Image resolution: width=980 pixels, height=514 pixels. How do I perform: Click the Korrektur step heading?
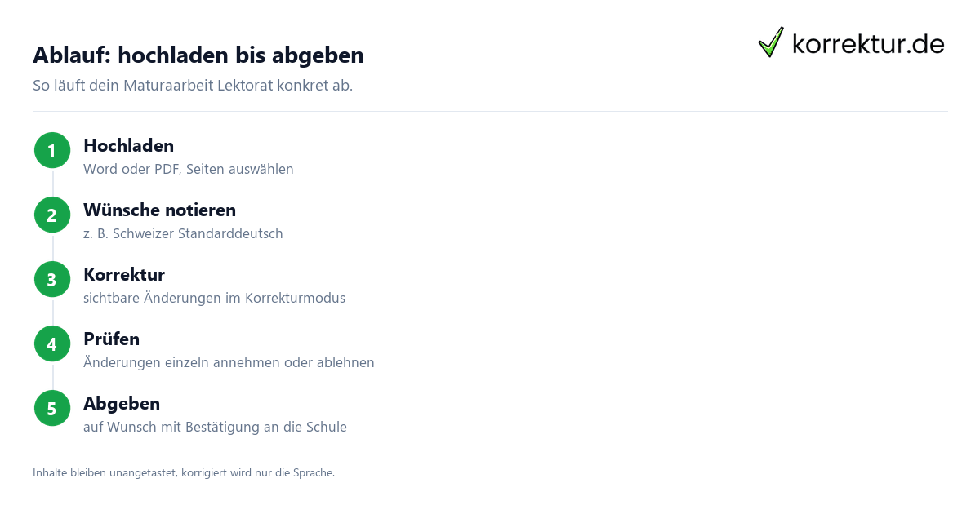point(124,275)
